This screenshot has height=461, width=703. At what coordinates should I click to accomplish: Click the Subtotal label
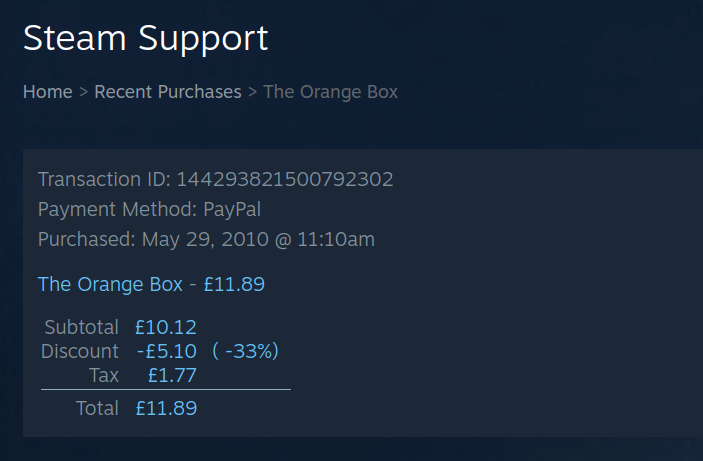[82, 327]
